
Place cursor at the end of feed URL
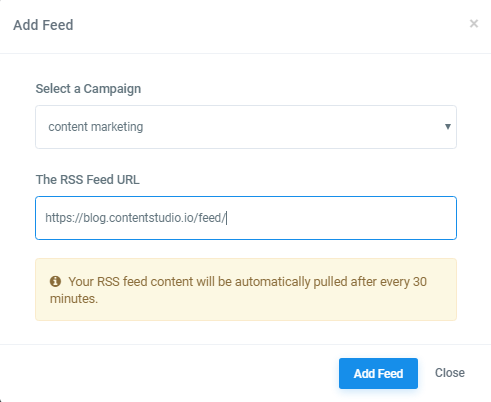[x=227, y=218]
